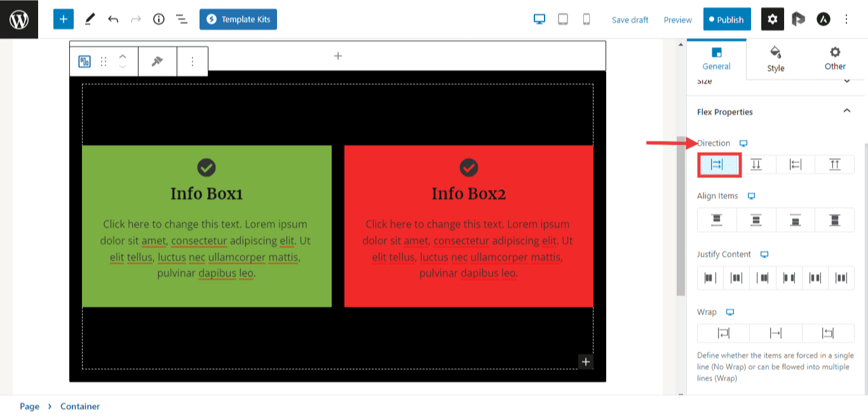Open the list view icon
This screenshot has height=417, width=868.
coord(182,19)
